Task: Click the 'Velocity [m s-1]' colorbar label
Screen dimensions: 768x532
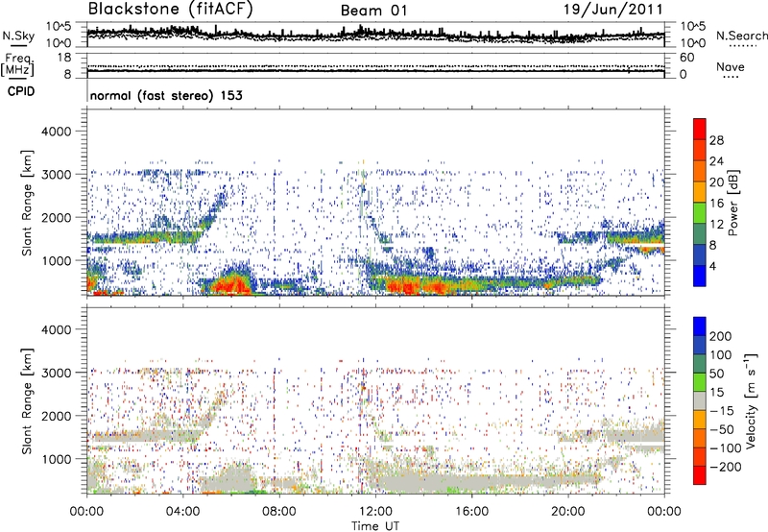Action: 751,401
